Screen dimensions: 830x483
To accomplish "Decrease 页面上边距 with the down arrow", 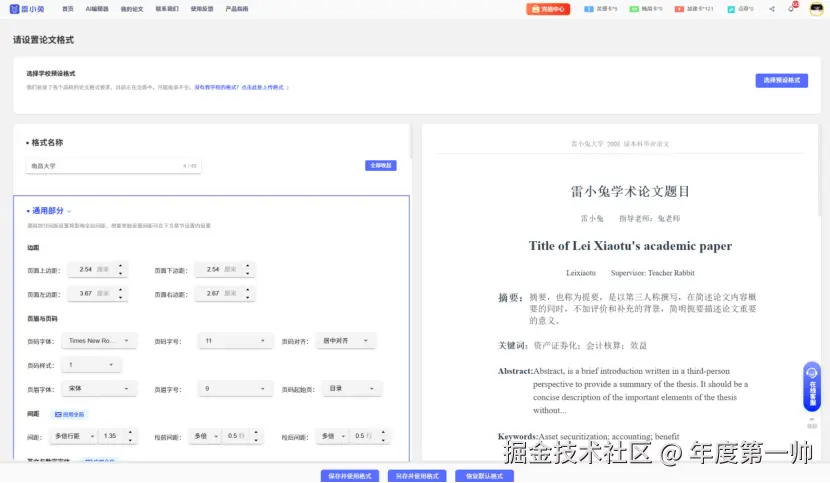I will [121, 273].
